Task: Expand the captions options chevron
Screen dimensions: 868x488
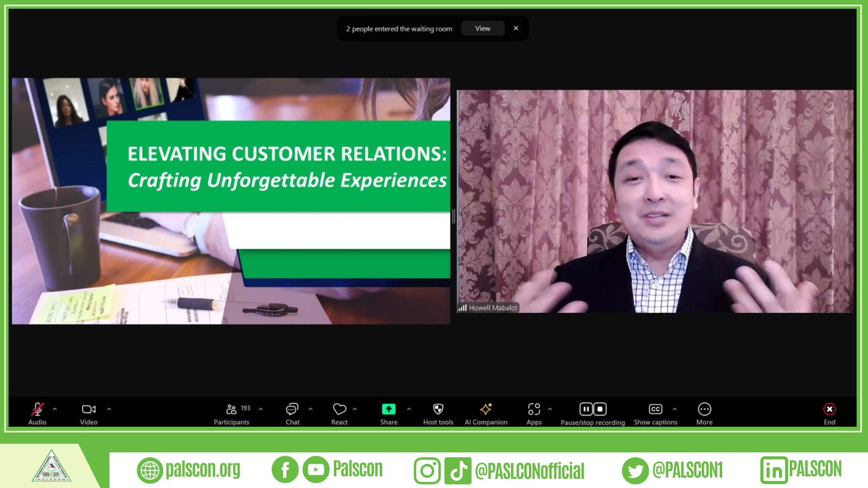Action: [x=674, y=409]
